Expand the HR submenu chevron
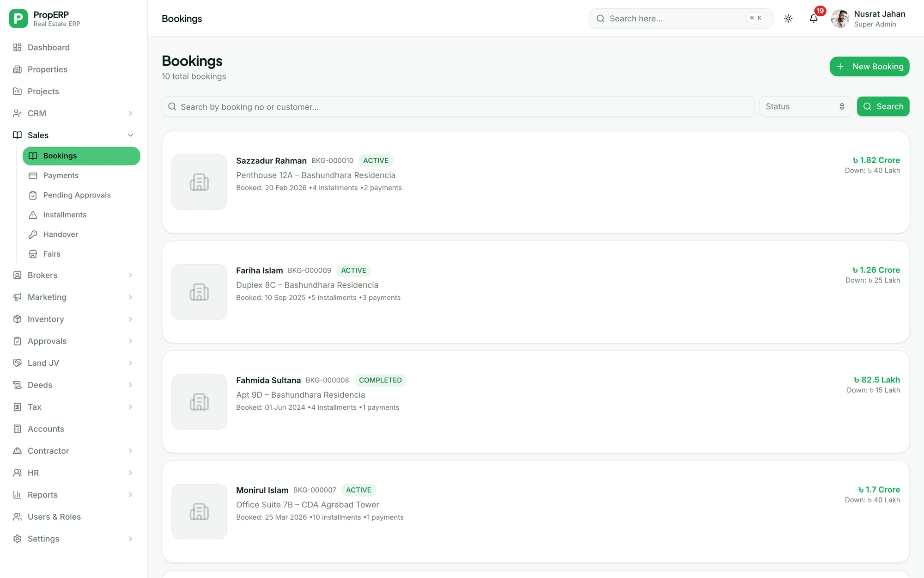Screen dimensions: 924x578 130,473
